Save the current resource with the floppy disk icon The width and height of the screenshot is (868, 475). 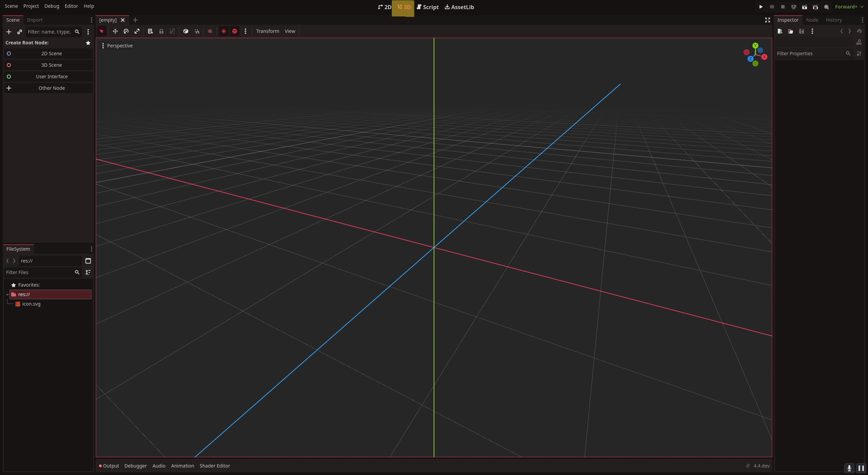point(801,31)
